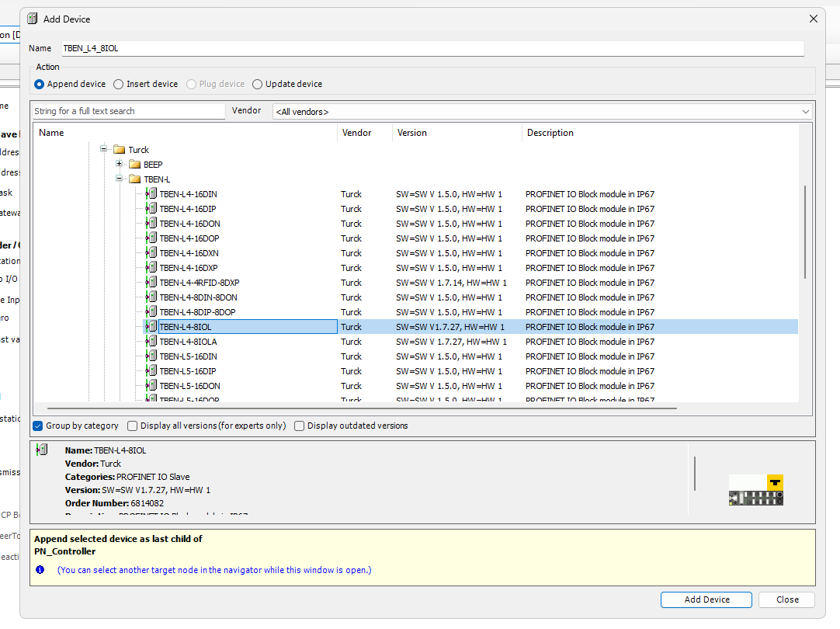The width and height of the screenshot is (840, 629).
Task: Click version SW V 1.7.14 of TBEN-L4-4RFID-8DXP
Action: [452, 283]
